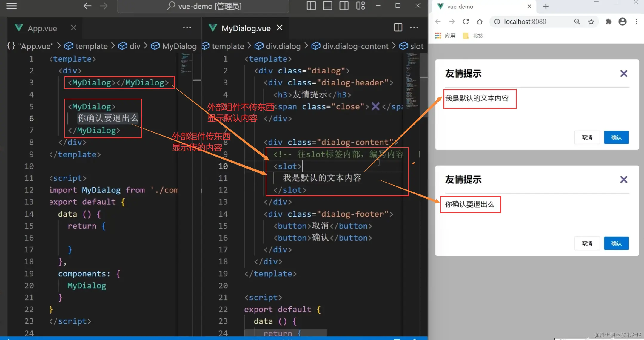This screenshot has height=340, width=644.
Task: Go back in VS Code navigation
Action: pyautogui.click(x=87, y=6)
